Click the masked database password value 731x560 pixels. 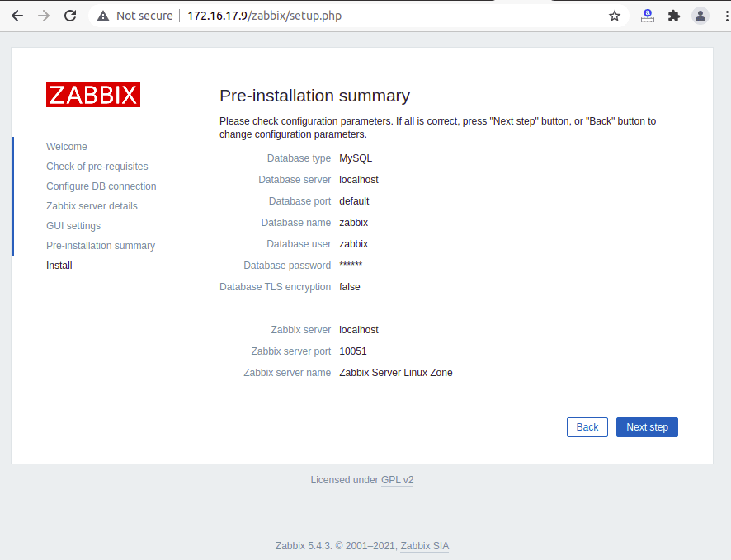pyautogui.click(x=351, y=265)
